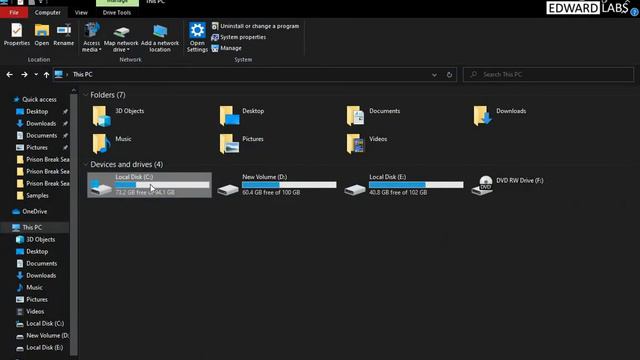640x360 pixels.
Task: Select the DVD RW Drive (F:)
Action: (x=508, y=185)
